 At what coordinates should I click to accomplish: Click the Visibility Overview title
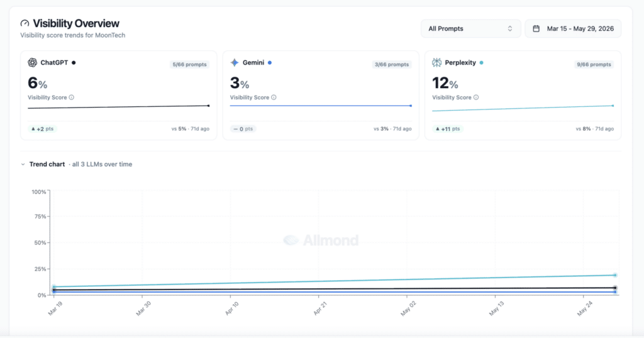[76, 23]
